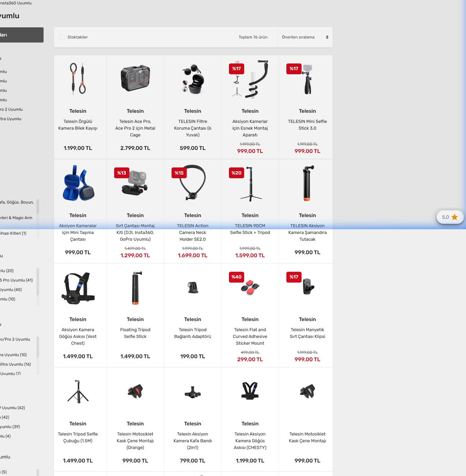The image size is (466, 476).
Task: Click the %17 badge on Mini Selfie Stick 3.0
Action: point(294,69)
